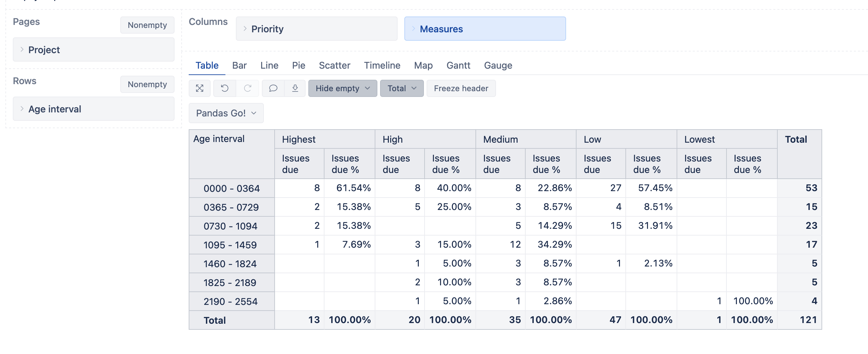Click the fullscreen expand icon
Image resolution: width=868 pixels, height=354 pixels.
[199, 88]
